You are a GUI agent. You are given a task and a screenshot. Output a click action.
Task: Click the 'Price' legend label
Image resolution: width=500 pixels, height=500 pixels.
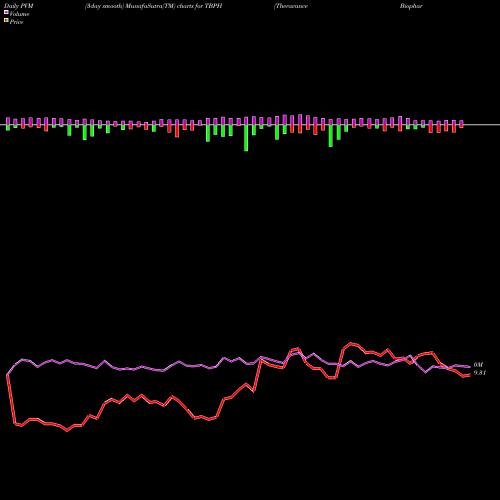click(x=16, y=22)
